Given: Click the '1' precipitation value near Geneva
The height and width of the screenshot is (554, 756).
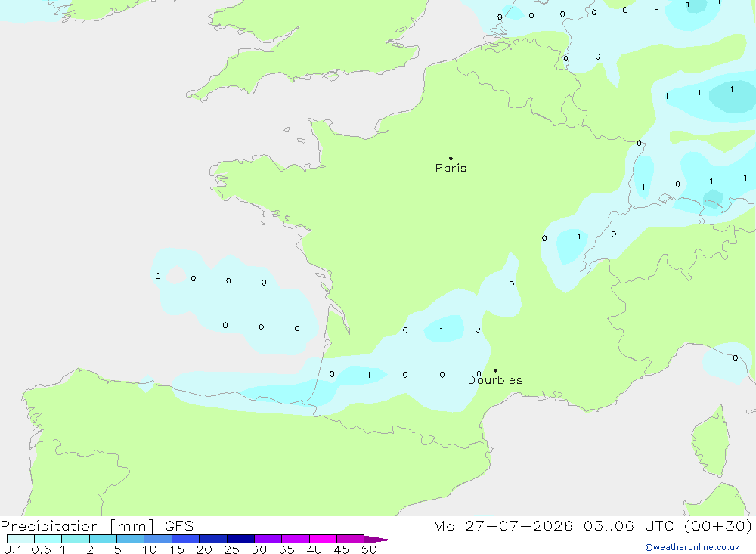Looking at the screenshot, I should (x=578, y=237).
